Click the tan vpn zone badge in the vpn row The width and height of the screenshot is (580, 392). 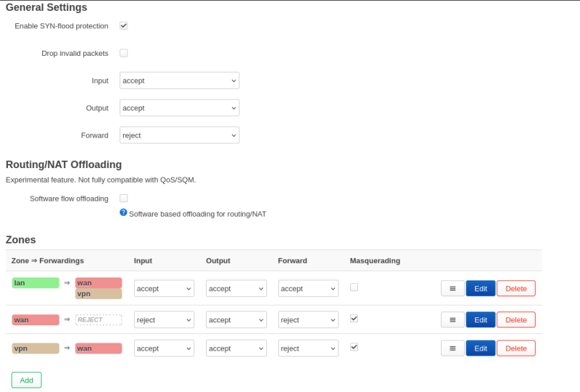pos(36,349)
